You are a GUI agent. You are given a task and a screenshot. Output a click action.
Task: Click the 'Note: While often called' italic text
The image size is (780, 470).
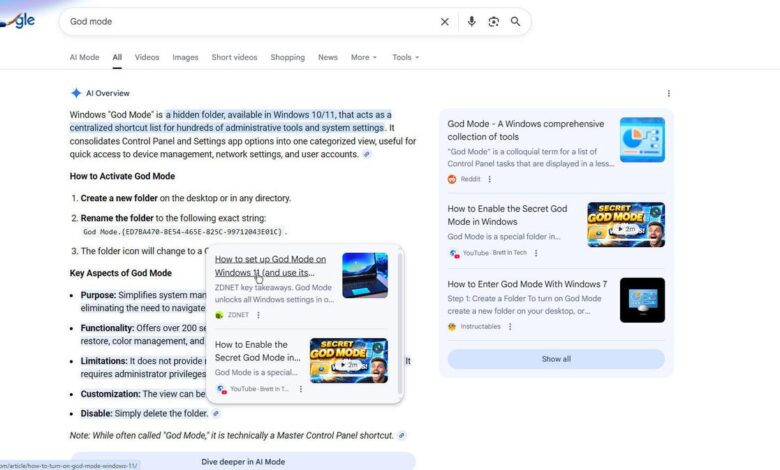(231, 435)
